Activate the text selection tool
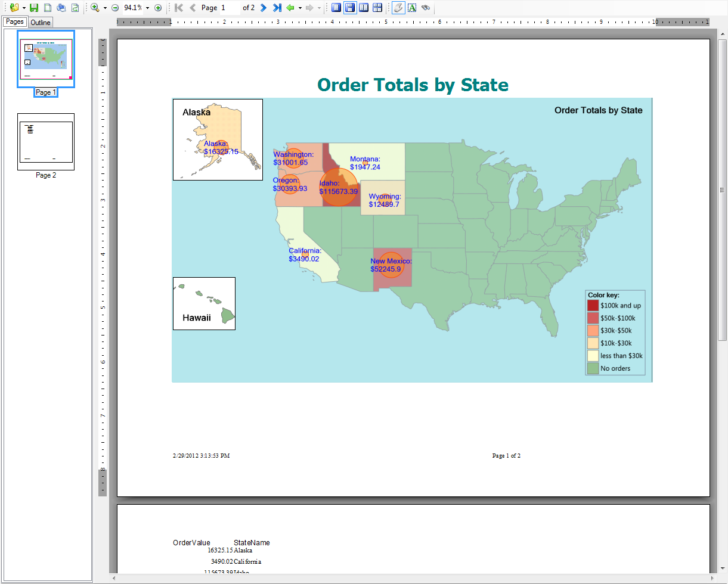This screenshot has width=728, height=584. (x=411, y=8)
